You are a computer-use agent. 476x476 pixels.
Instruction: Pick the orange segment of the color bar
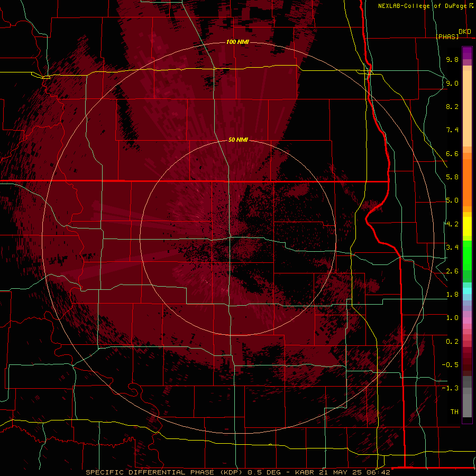point(467,183)
